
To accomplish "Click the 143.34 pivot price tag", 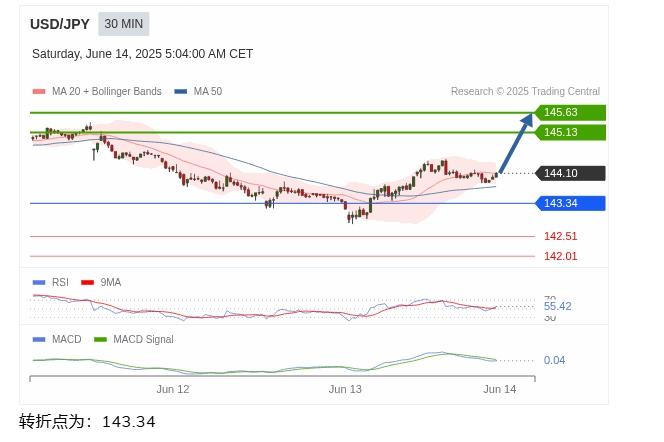I will pyautogui.click(x=570, y=203).
